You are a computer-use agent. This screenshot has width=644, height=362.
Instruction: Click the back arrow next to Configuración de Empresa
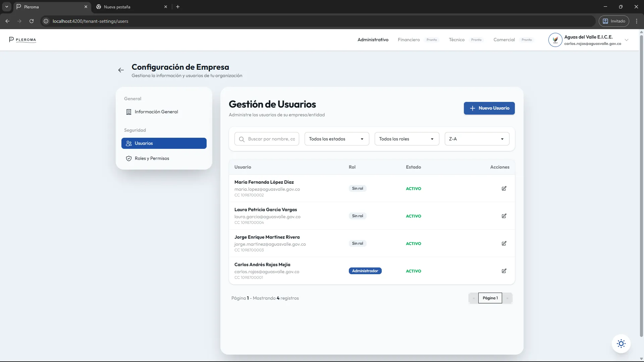click(121, 70)
